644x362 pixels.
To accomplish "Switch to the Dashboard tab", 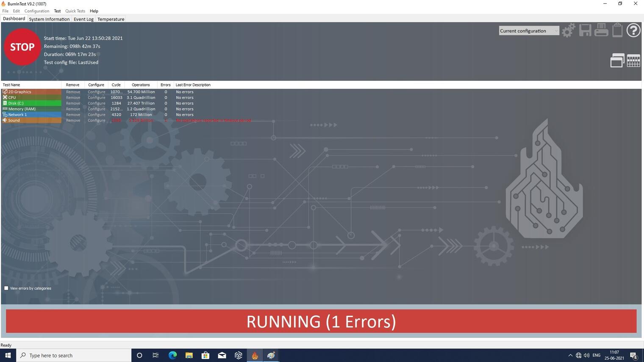I will 14,19.
